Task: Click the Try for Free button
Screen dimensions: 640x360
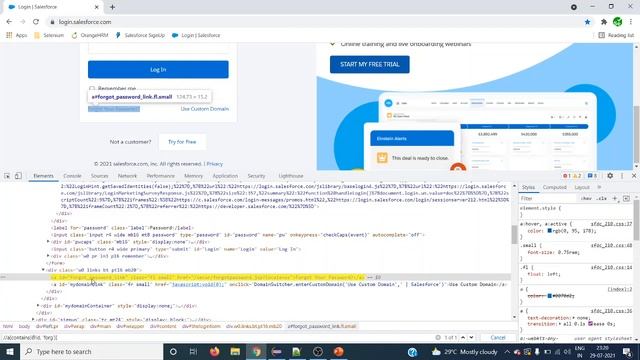Action: coord(182,142)
